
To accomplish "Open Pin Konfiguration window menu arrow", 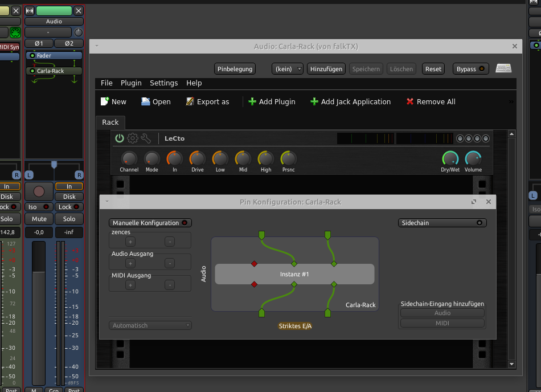I will [x=107, y=202].
